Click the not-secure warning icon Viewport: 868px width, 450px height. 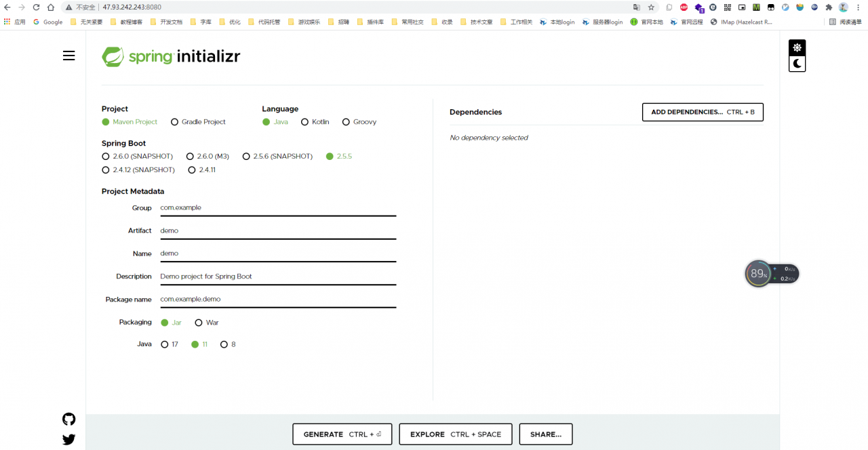click(x=69, y=7)
